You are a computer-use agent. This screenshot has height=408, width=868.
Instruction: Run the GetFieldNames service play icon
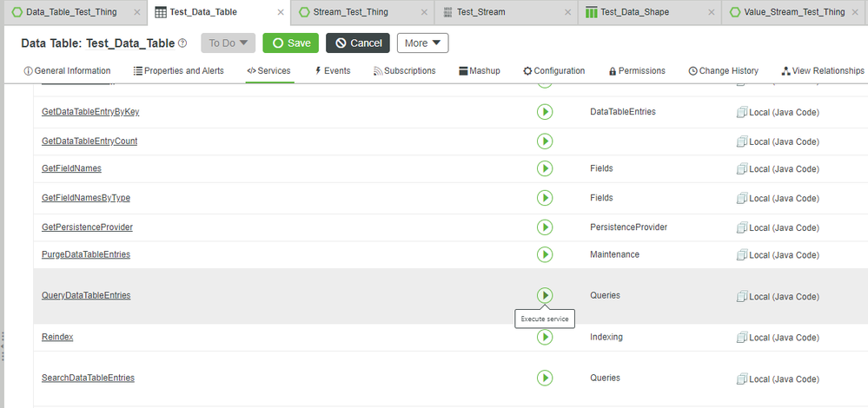[x=545, y=168]
